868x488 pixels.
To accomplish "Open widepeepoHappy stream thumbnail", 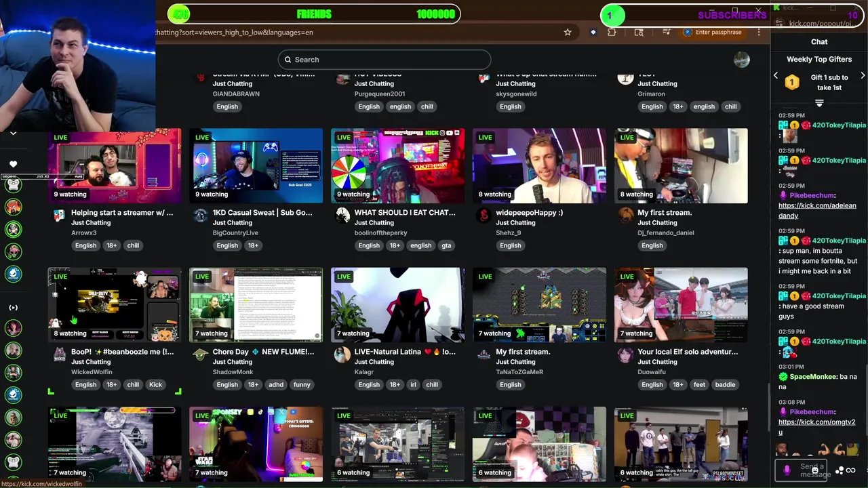I will click(x=539, y=165).
